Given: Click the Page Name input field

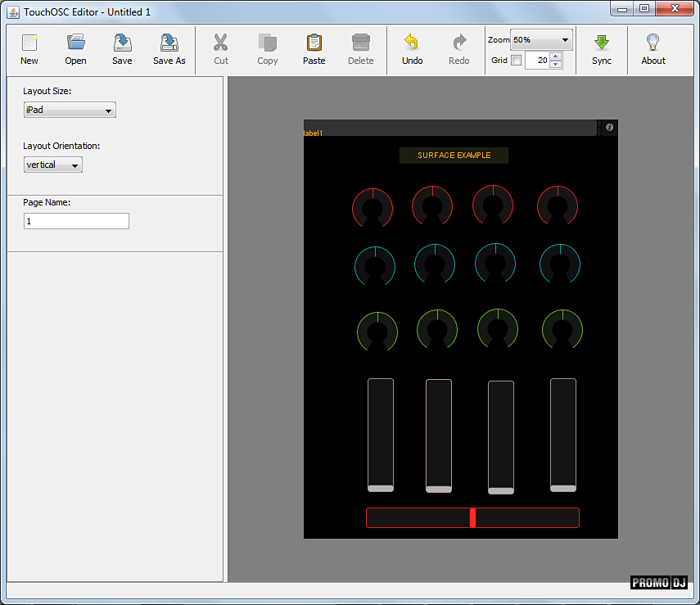Looking at the screenshot, I should pyautogui.click(x=76, y=221).
